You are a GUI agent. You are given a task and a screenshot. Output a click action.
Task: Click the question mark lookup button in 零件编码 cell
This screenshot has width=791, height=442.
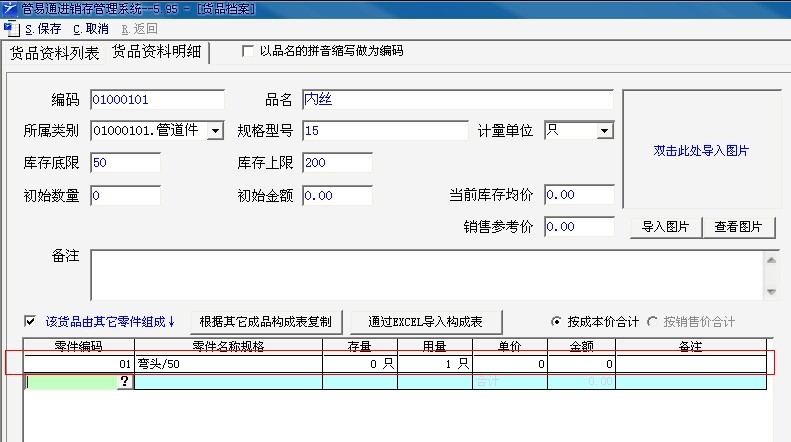[125, 382]
